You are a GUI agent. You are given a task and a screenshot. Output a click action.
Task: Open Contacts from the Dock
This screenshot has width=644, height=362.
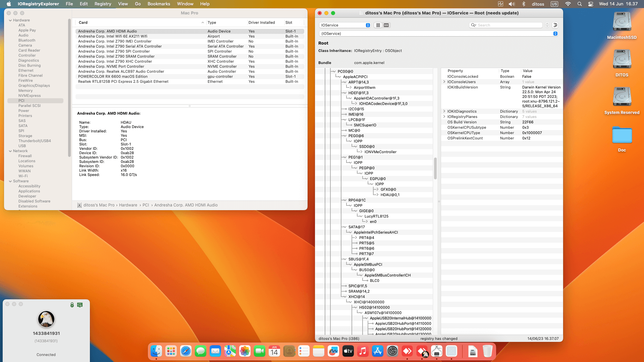click(x=289, y=351)
